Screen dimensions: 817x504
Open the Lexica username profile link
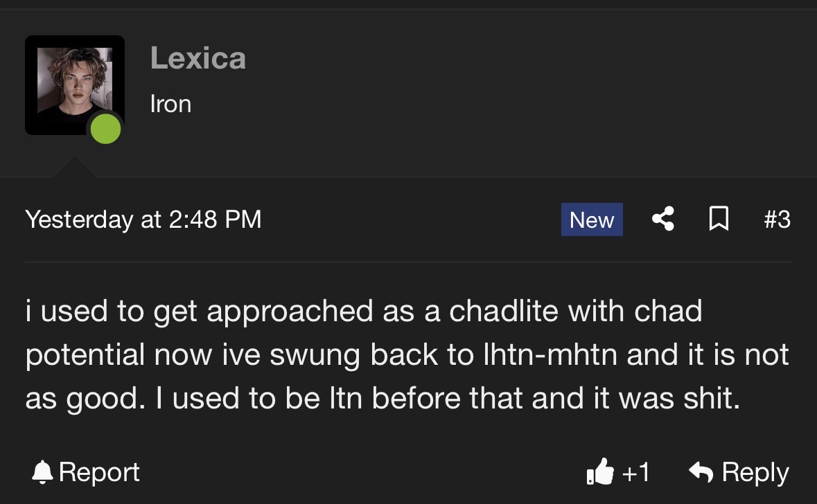pyautogui.click(x=197, y=58)
